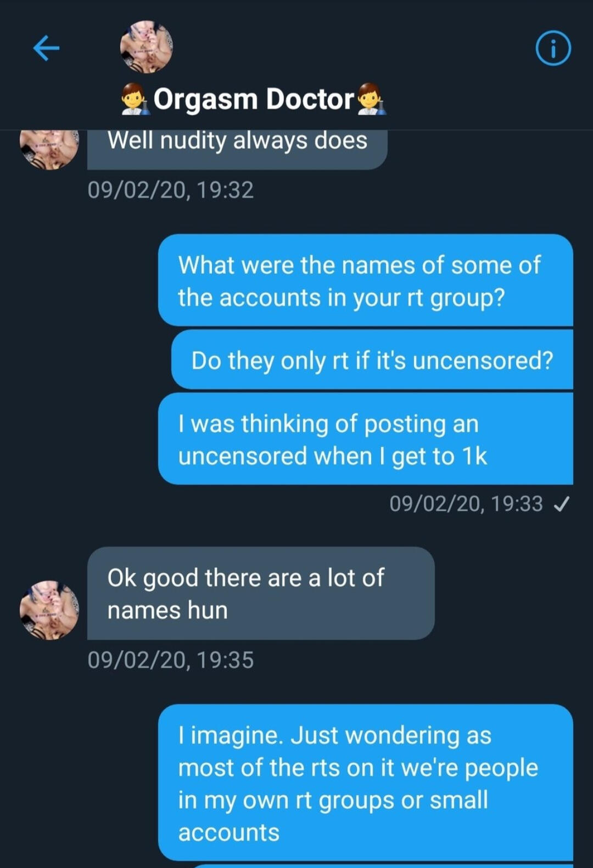Viewport: 593px width, 868px height.
Task: Tap the 19:35 timestamp
Action: pos(170,660)
